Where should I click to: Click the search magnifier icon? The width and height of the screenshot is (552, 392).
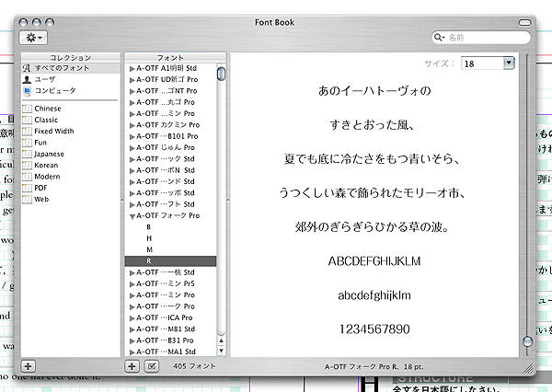click(439, 38)
